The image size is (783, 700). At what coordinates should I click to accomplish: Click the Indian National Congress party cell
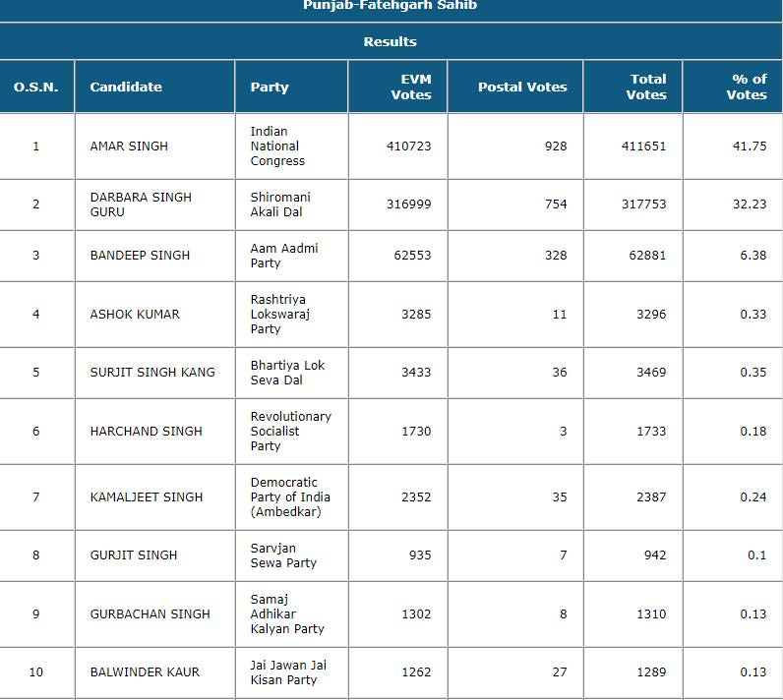277,146
